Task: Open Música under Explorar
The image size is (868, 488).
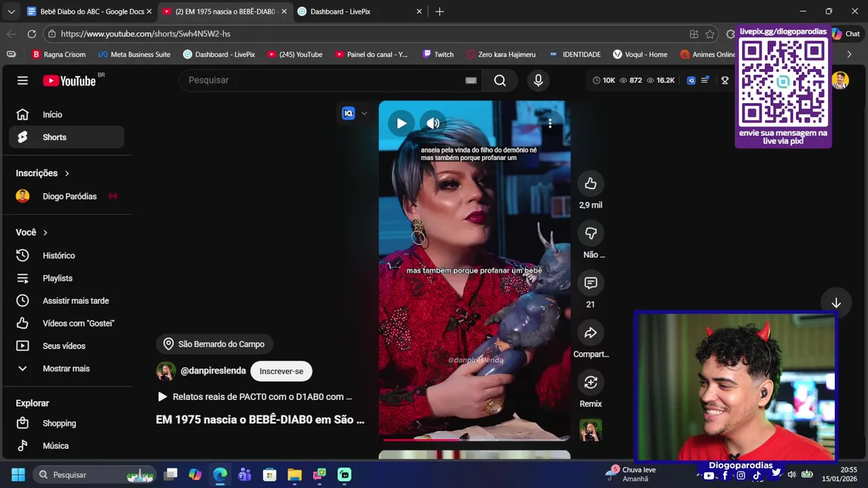Action: tap(66, 446)
